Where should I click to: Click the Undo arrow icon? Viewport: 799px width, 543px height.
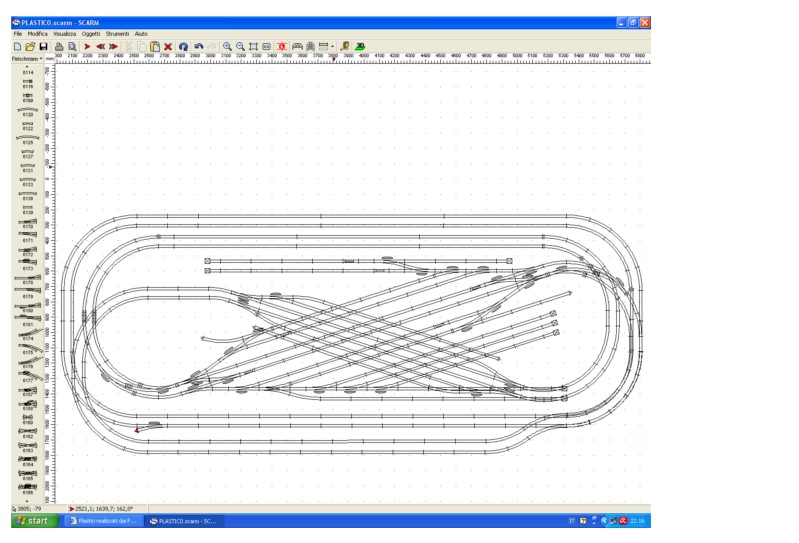tap(198, 46)
